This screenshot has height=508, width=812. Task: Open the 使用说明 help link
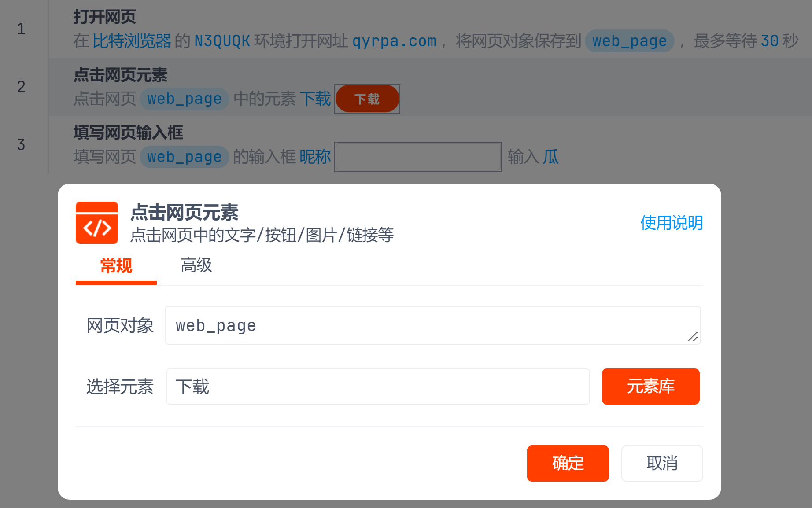(671, 223)
